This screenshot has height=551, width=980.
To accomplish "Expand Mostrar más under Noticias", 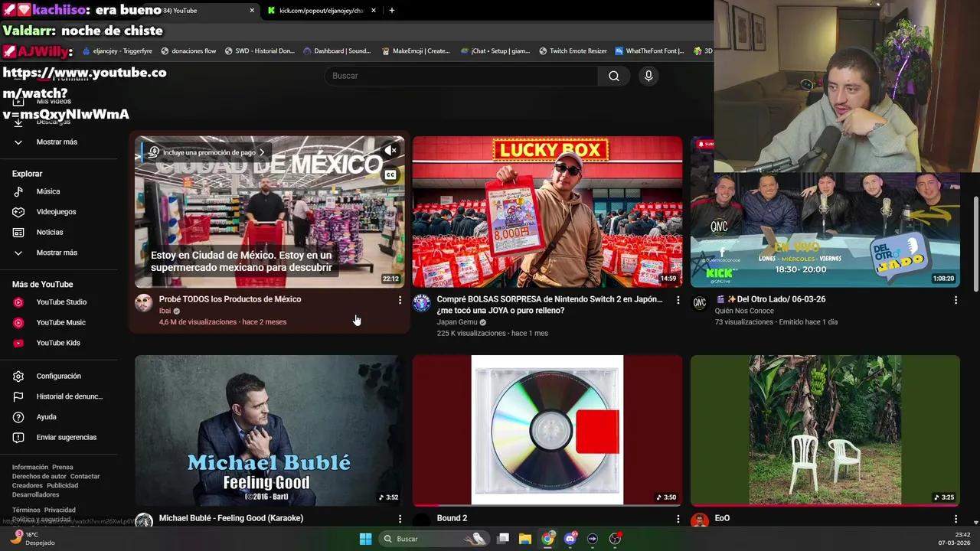I will pos(57,253).
